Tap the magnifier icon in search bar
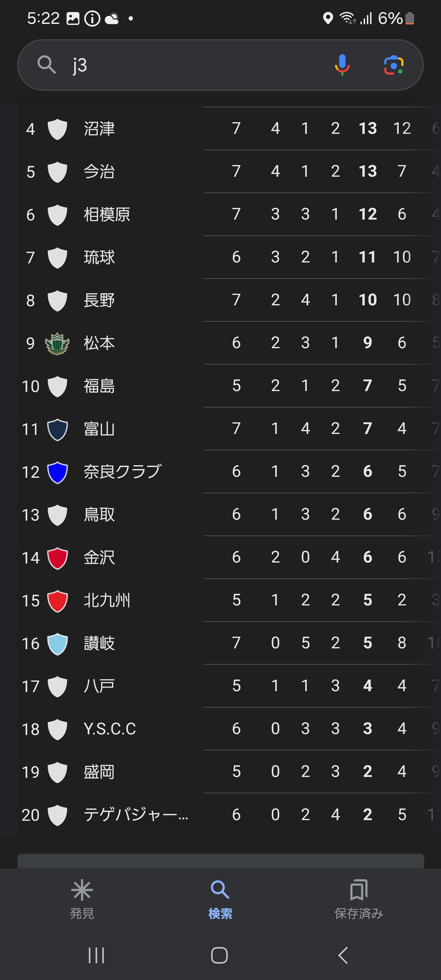Image resolution: width=441 pixels, height=980 pixels. (47, 65)
